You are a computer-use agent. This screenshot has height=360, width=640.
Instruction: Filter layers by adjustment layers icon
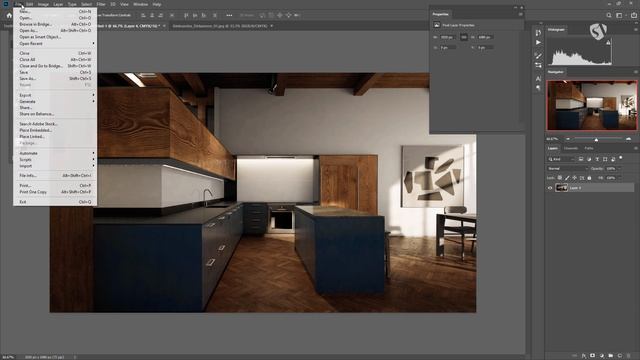pyautogui.click(x=589, y=159)
